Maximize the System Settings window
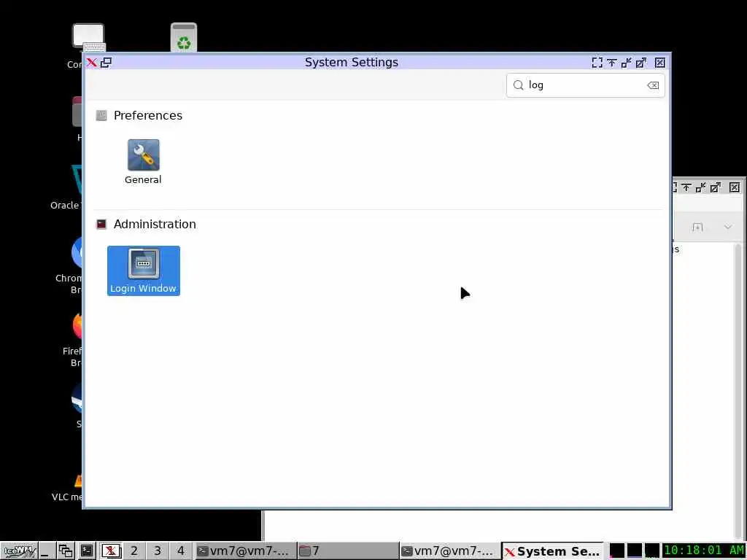This screenshot has height=560, width=747. (641, 63)
